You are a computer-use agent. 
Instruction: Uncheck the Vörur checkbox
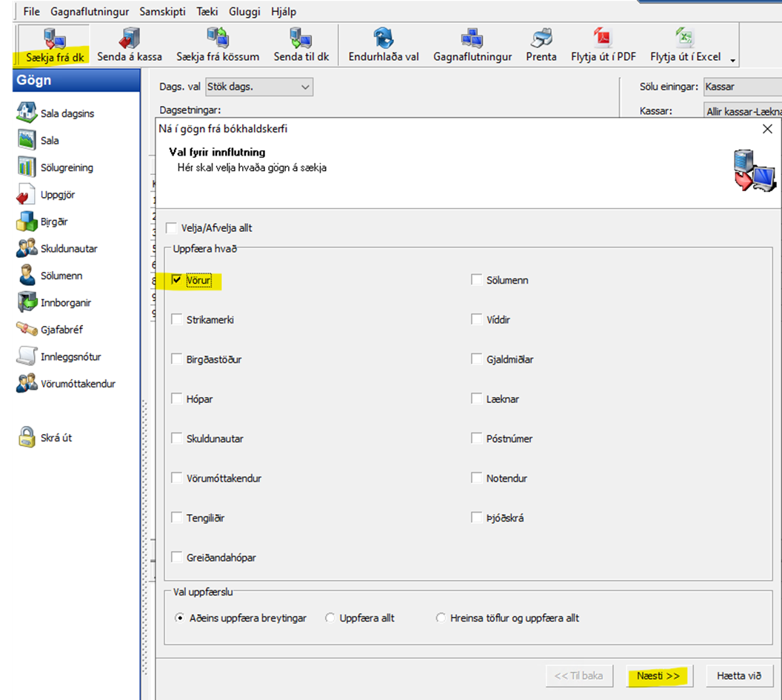pyautogui.click(x=177, y=280)
